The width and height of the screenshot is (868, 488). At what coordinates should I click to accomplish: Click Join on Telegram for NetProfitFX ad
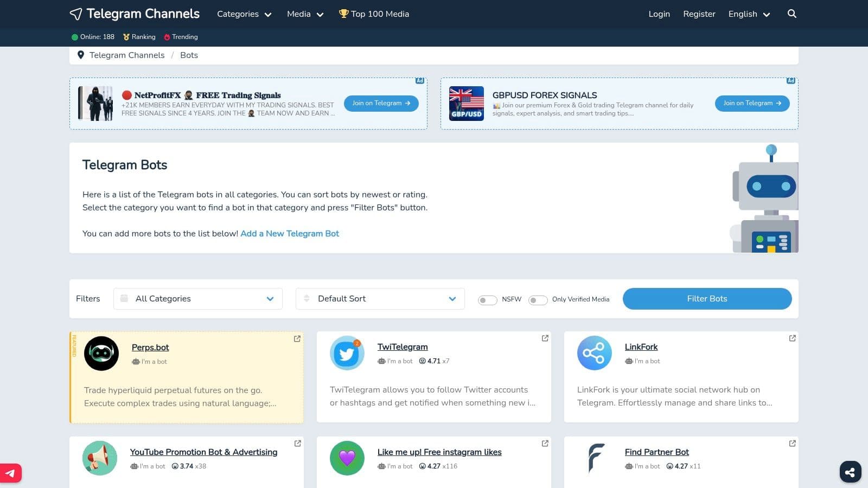click(381, 103)
